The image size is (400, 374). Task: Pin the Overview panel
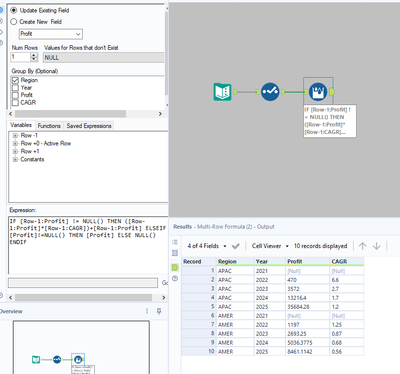pyautogui.click(x=159, y=311)
